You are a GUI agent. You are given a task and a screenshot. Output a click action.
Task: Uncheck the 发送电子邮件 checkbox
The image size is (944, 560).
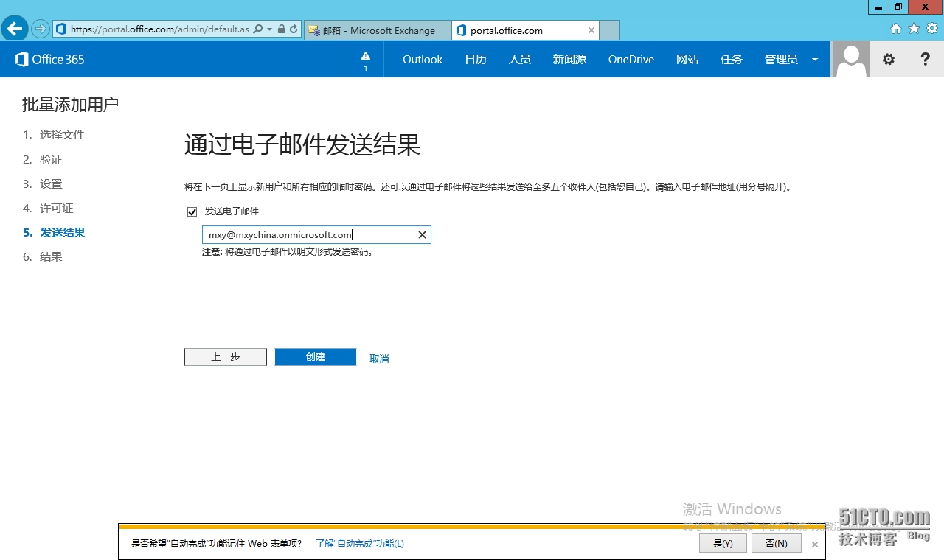click(x=192, y=211)
